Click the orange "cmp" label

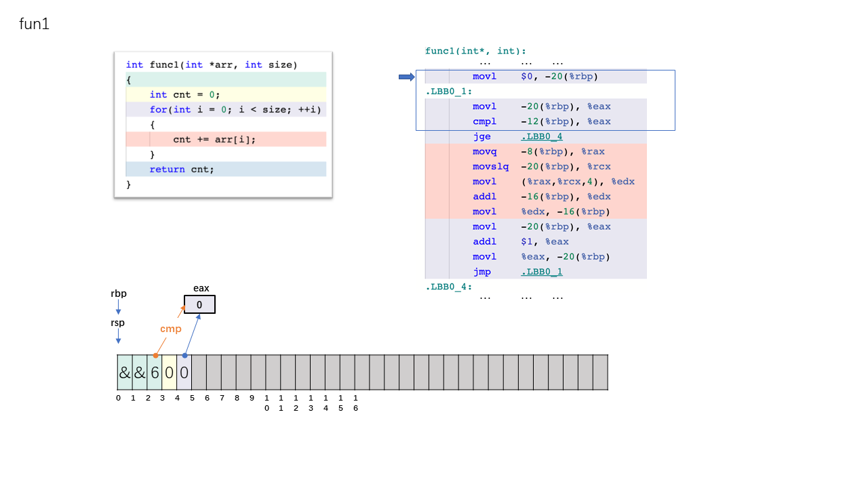pyautogui.click(x=171, y=329)
